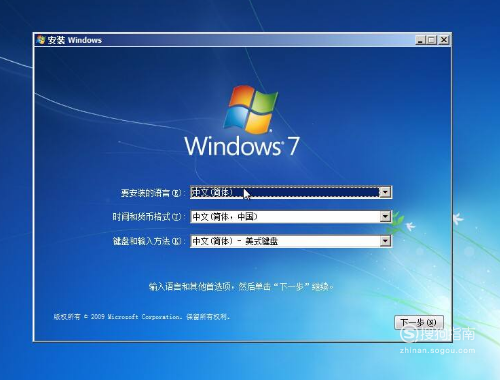Close the 安装 Windows window
Screen dimensions: 500x380
click(x=444, y=40)
